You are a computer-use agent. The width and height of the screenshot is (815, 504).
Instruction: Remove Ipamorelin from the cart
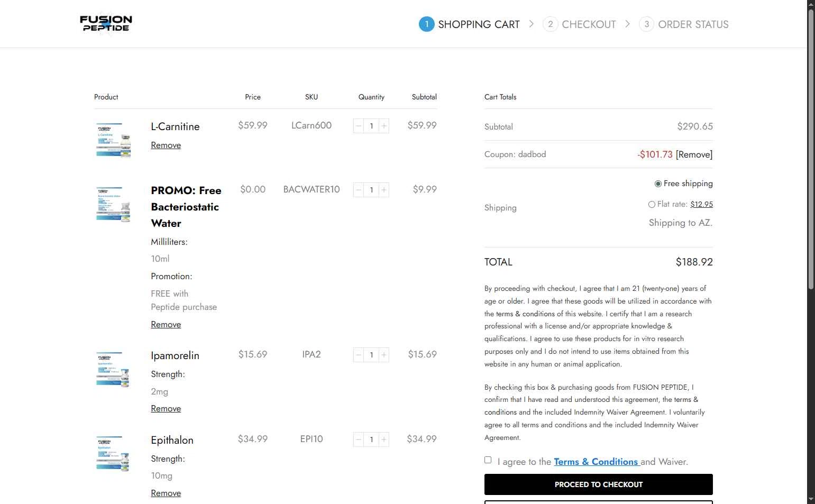166,408
